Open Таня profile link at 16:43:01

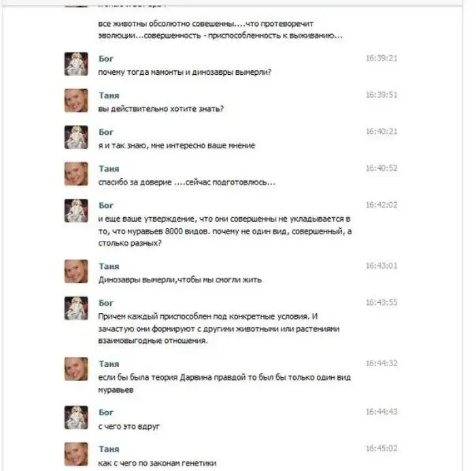pos(109,266)
